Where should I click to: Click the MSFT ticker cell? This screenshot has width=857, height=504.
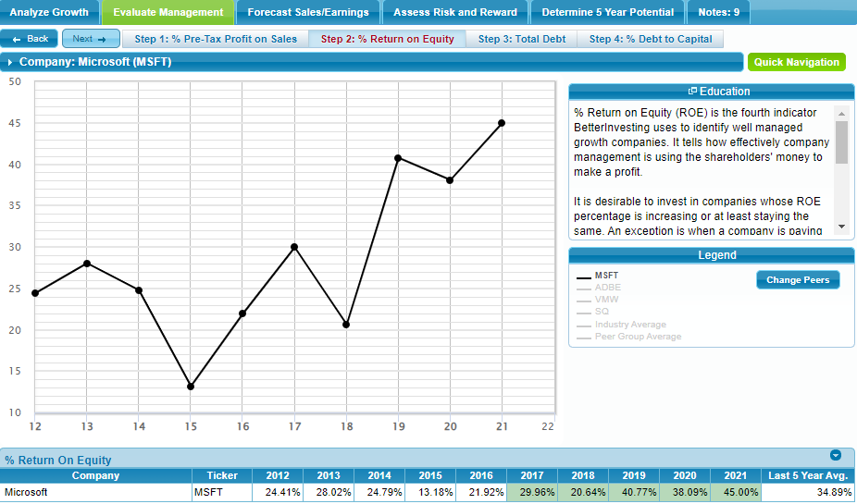(x=222, y=493)
